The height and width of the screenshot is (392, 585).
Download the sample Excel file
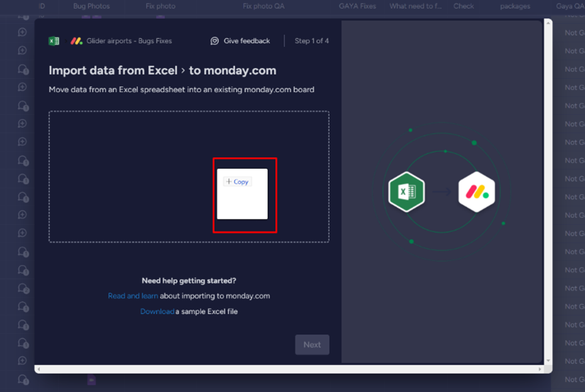(157, 311)
